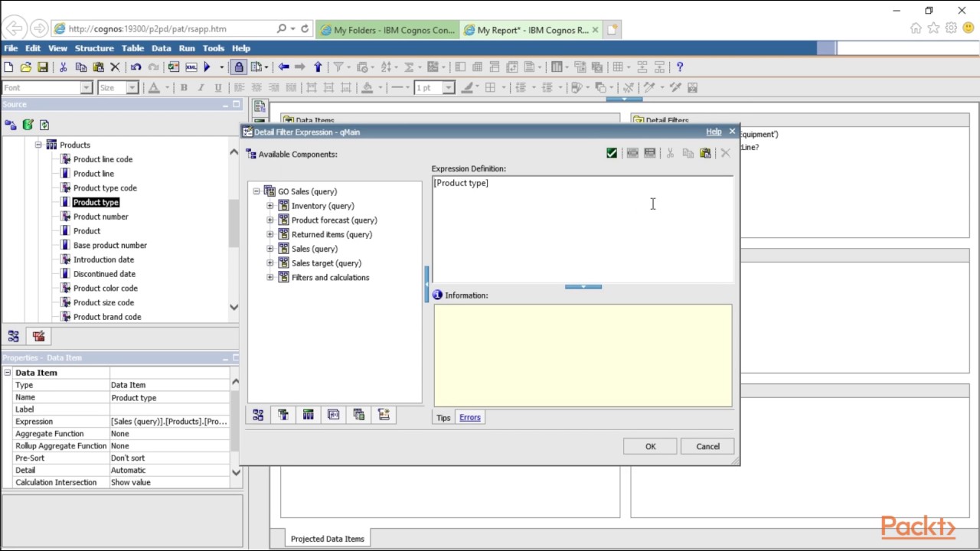Open the Queries tab in Available Components
This screenshot has width=980, height=551.
coord(309,415)
